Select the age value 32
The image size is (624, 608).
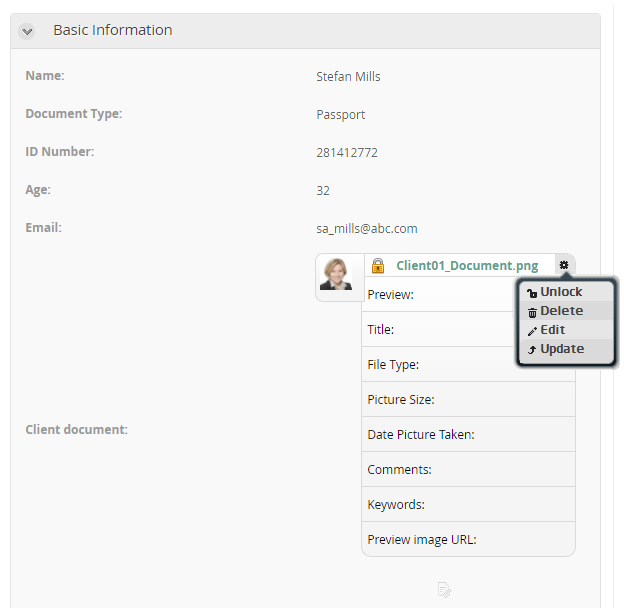tap(323, 191)
